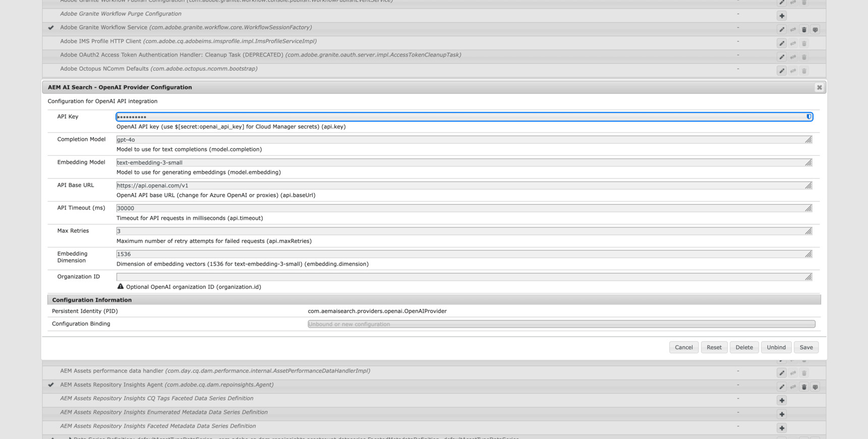Edit AEM Assets performance data handler
Screen dimensions: 868x439
(782, 373)
